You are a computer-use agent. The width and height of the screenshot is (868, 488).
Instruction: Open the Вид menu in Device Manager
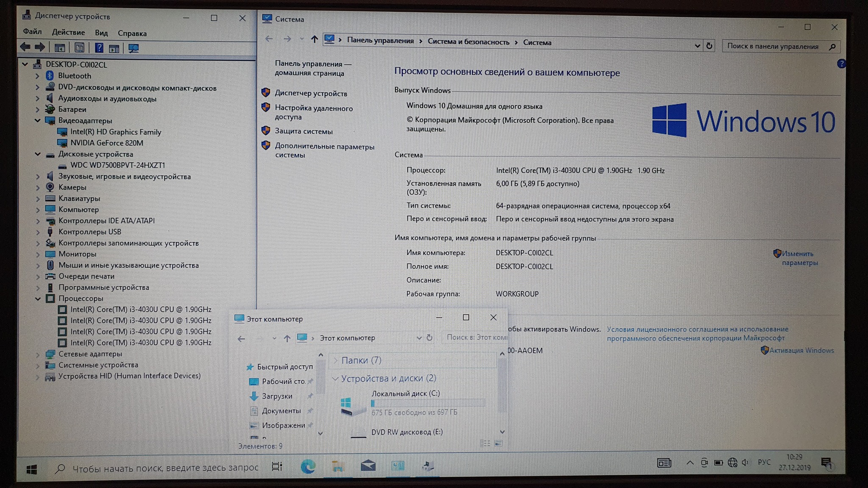point(101,33)
